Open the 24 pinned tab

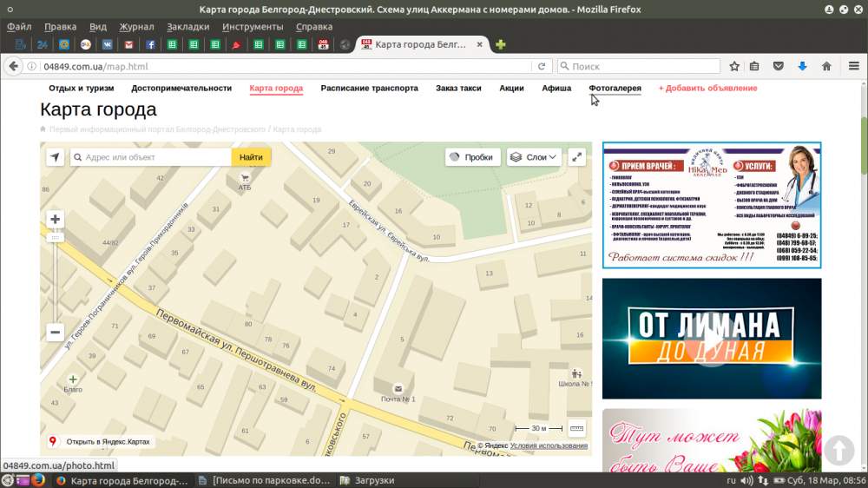(x=42, y=45)
